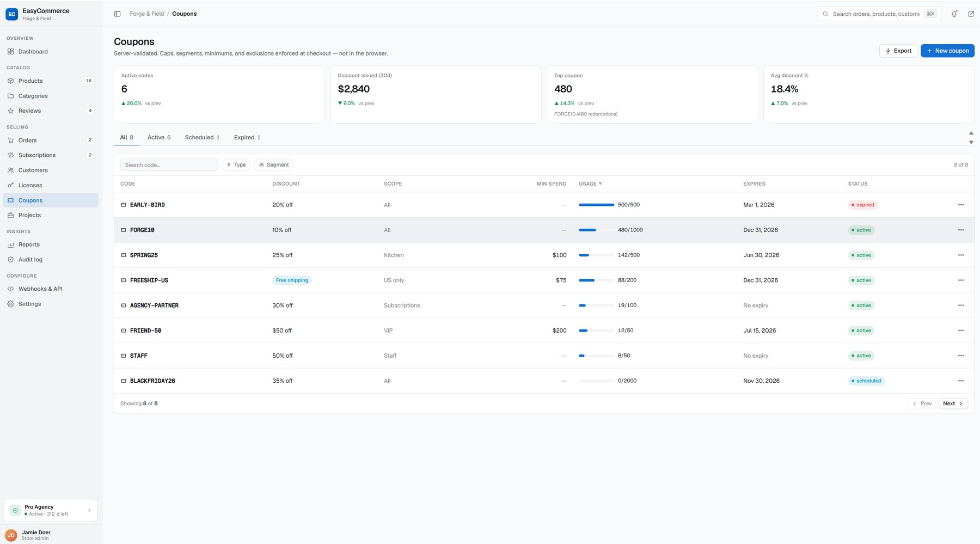Go to Next page

(953, 404)
